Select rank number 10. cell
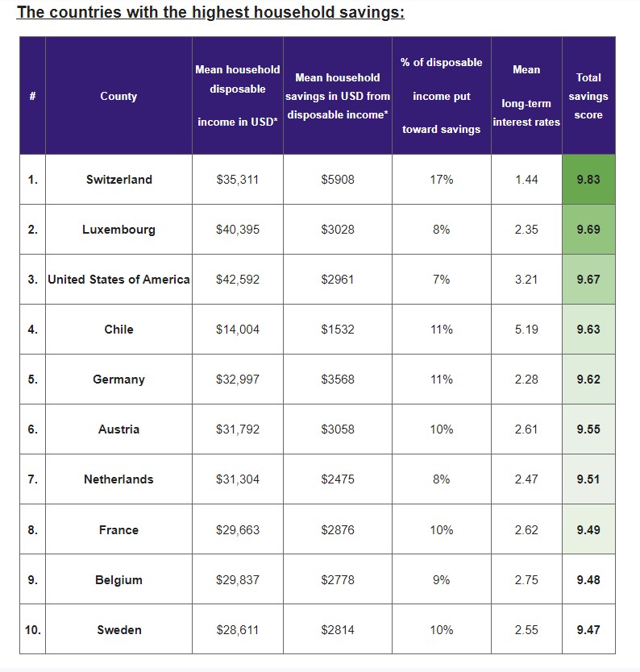640x672 pixels. pyautogui.click(x=32, y=630)
